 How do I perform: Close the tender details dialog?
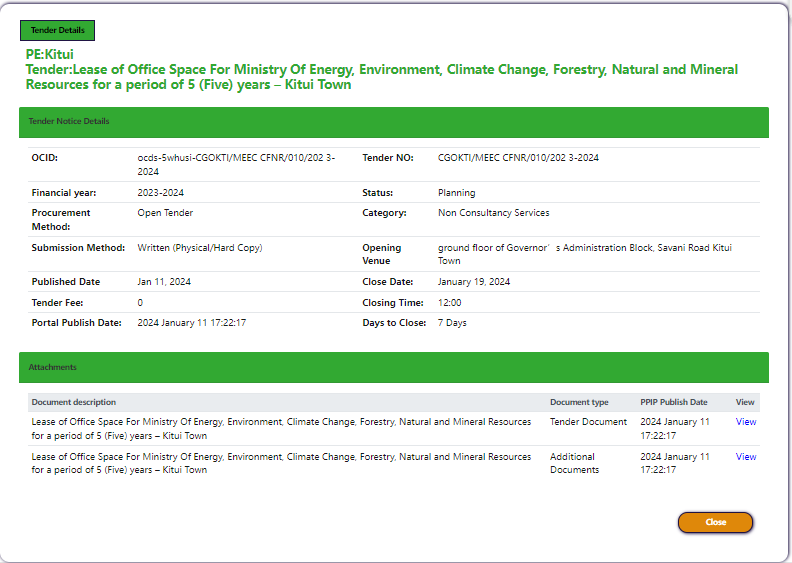coord(715,522)
